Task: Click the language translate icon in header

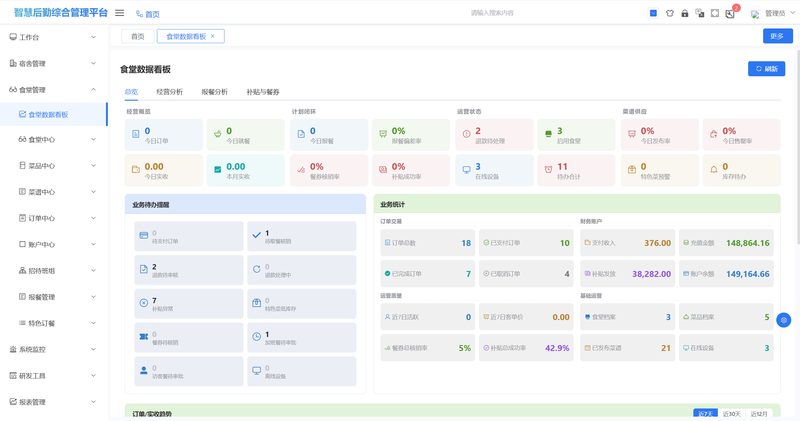Action: 699,13
